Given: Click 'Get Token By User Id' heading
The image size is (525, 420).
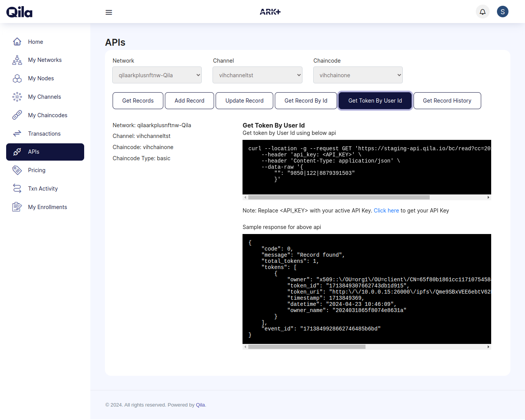Looking at the screenshot, I should 274,125.
